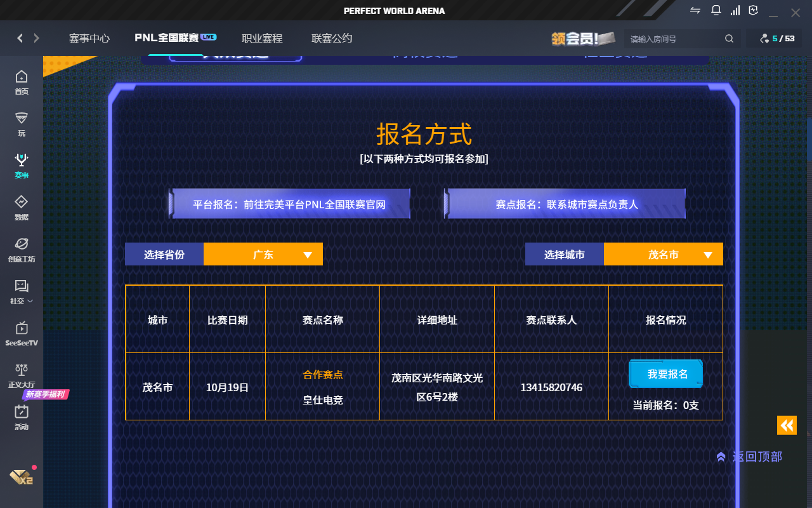The width and height of the screenshot is (812, 508).
Task: Open the city dropdown showing 茂名市
Action: point(664,254)
